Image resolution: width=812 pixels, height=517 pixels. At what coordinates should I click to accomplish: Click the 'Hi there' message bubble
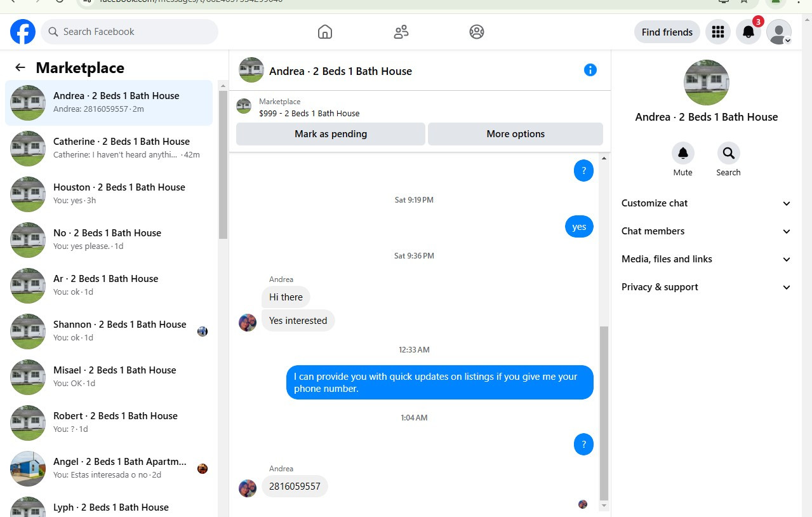(x=286, y=297)
